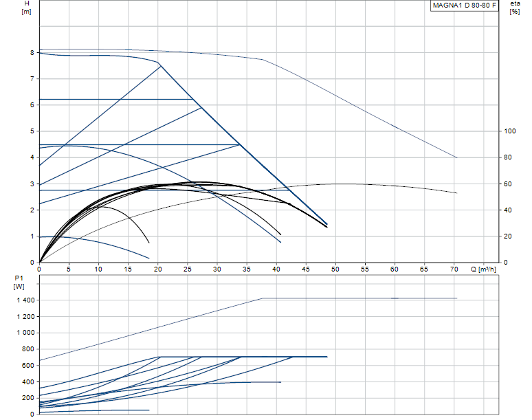
Task: Select the 70 tick on the Q axis
Action: tap(454, 269)
